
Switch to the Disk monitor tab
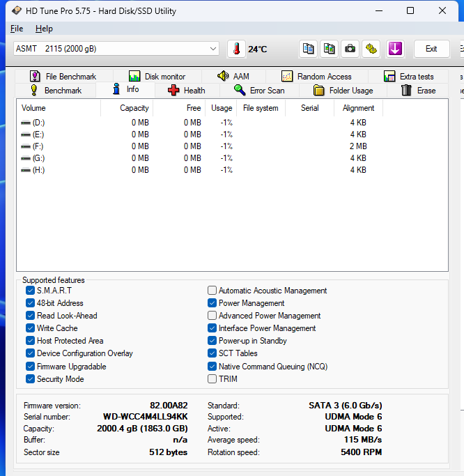click(x=157, y=76)
